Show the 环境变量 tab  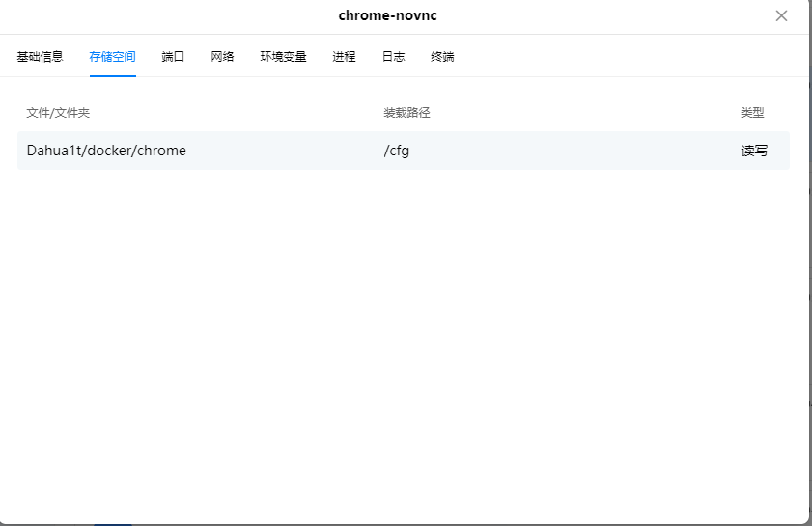(x=283, y=56)
